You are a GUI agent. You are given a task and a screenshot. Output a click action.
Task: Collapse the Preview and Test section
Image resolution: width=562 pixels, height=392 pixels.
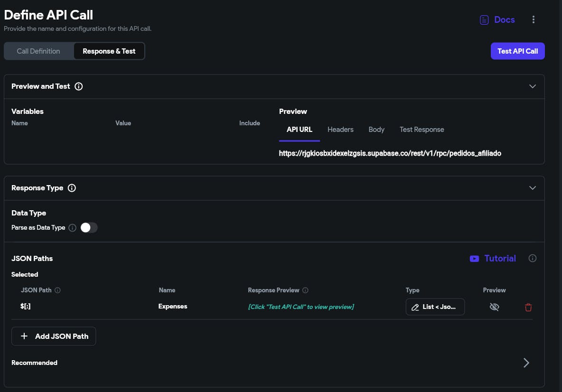(x=533, y=86)
